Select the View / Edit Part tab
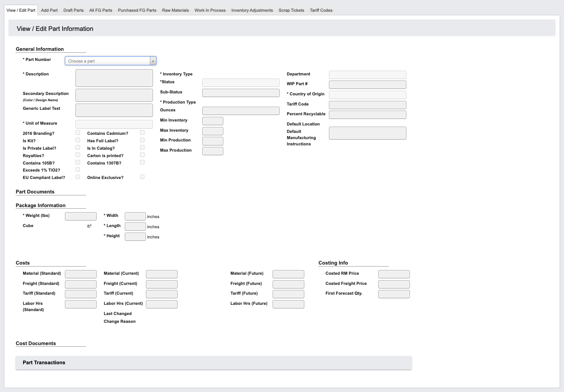564x392 pixels. tap(21, 10)
